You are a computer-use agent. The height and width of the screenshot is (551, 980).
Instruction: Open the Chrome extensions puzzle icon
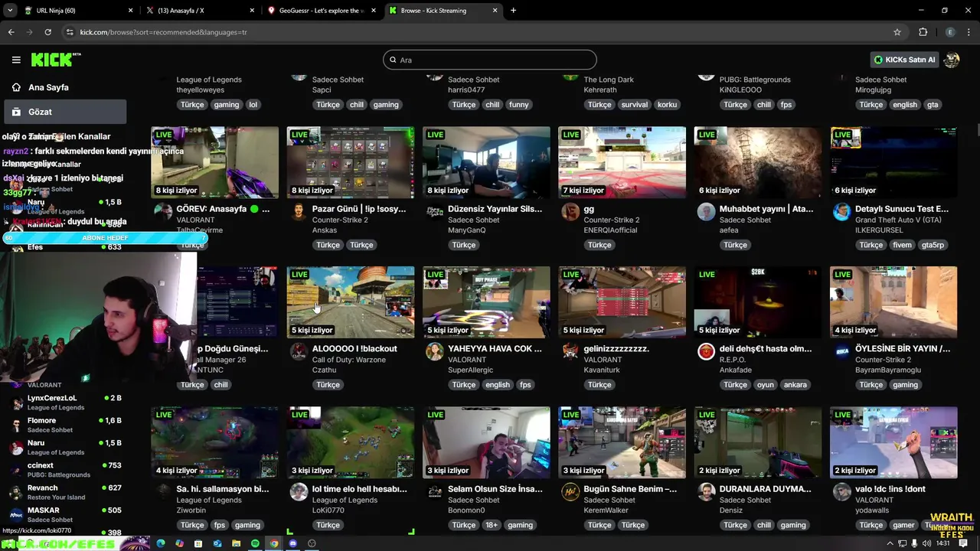[923, 32]
